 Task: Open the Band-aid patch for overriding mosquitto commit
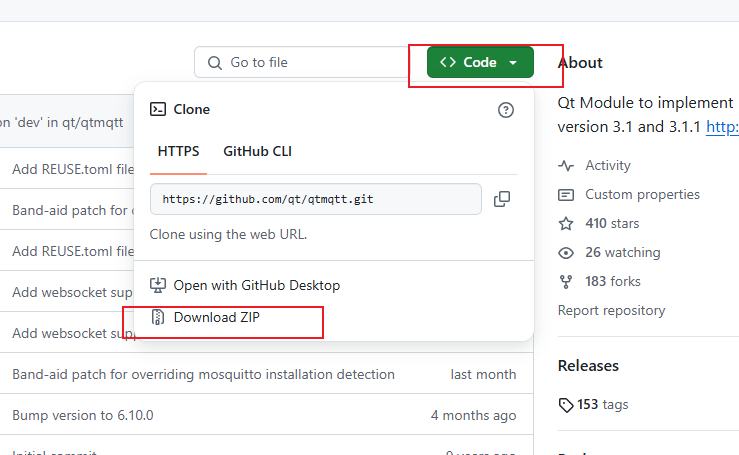point(204,374)
